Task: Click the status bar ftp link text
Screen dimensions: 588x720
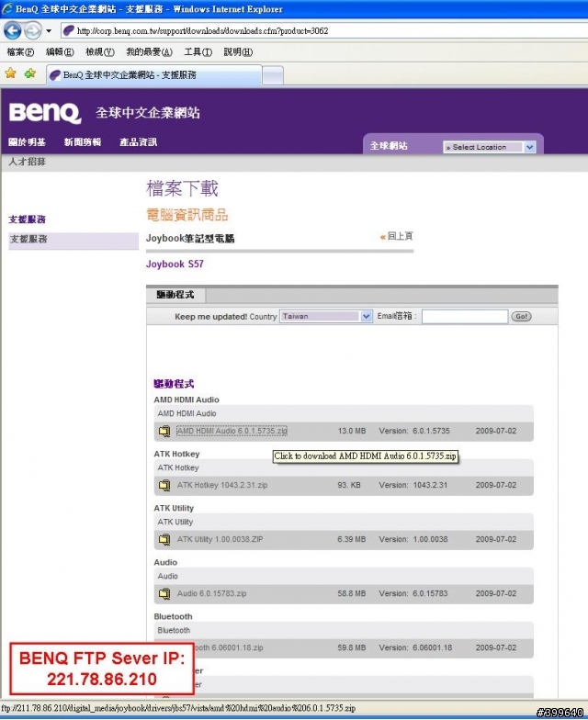Action: [178, 709]
